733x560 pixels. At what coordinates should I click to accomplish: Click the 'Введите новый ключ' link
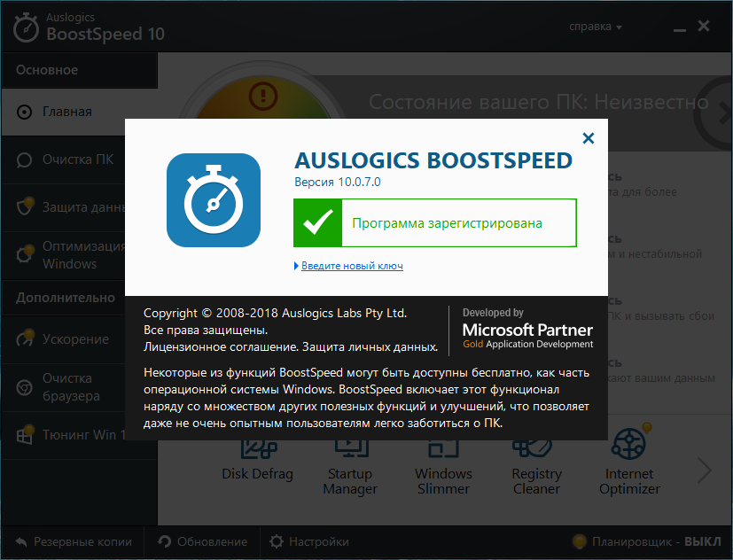352,266
